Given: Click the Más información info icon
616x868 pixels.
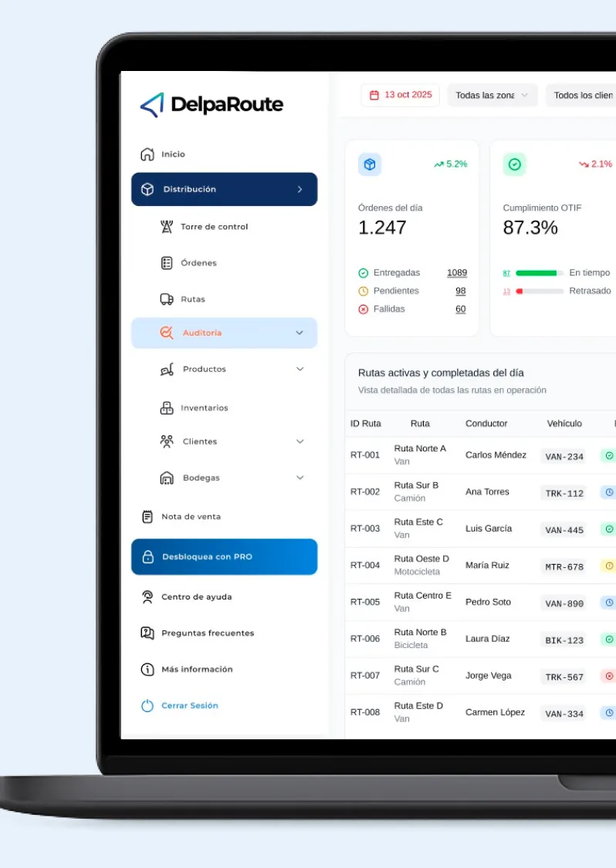Looking at the screenshot, I should point(147,669).
